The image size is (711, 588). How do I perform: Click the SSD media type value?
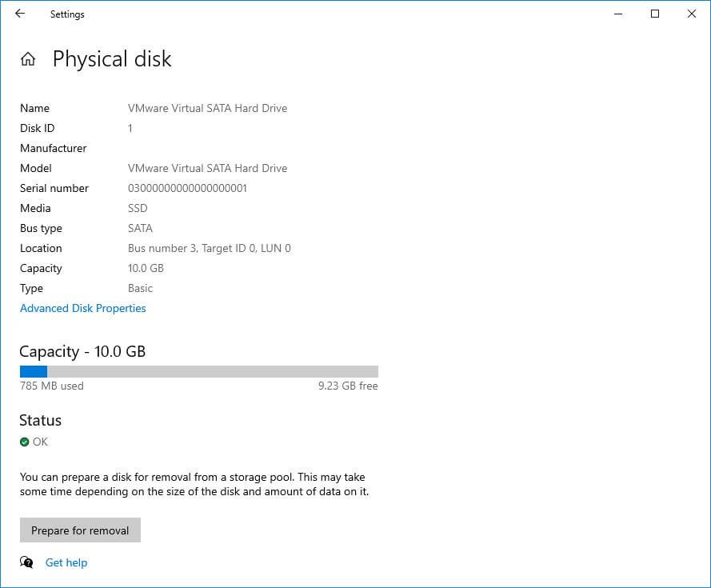(137, 208)
